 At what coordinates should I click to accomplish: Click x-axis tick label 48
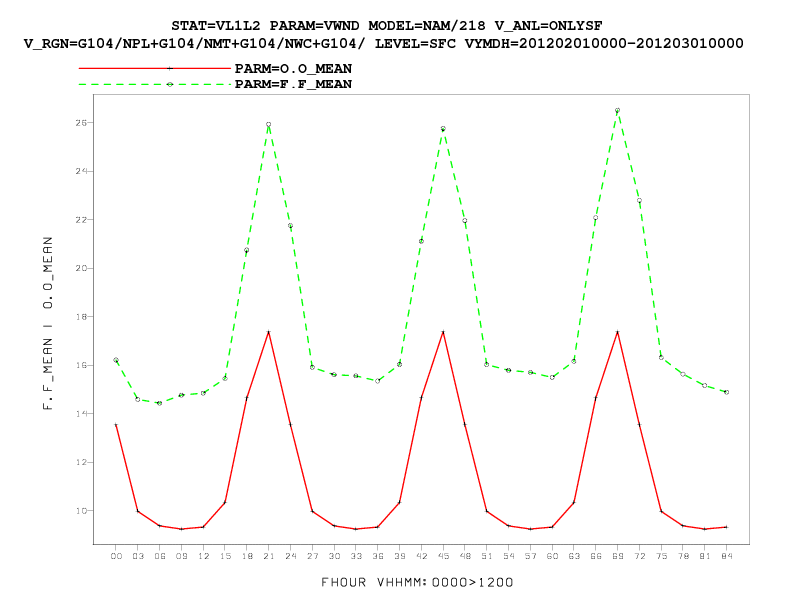(x=465, y=556)
